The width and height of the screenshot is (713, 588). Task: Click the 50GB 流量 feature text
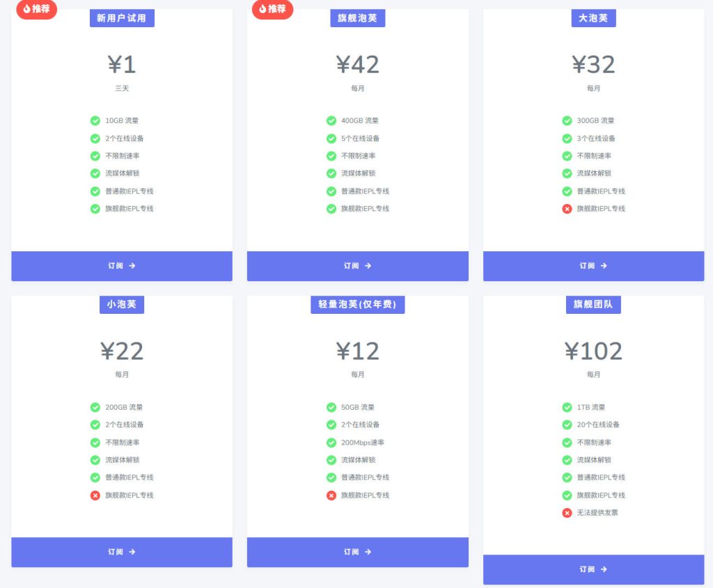(x=358, y=407)
